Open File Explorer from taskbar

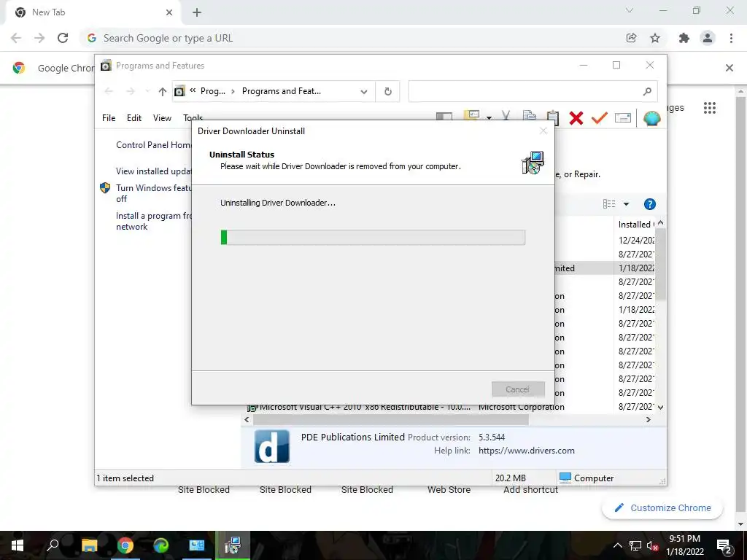[x=89, y=545]
